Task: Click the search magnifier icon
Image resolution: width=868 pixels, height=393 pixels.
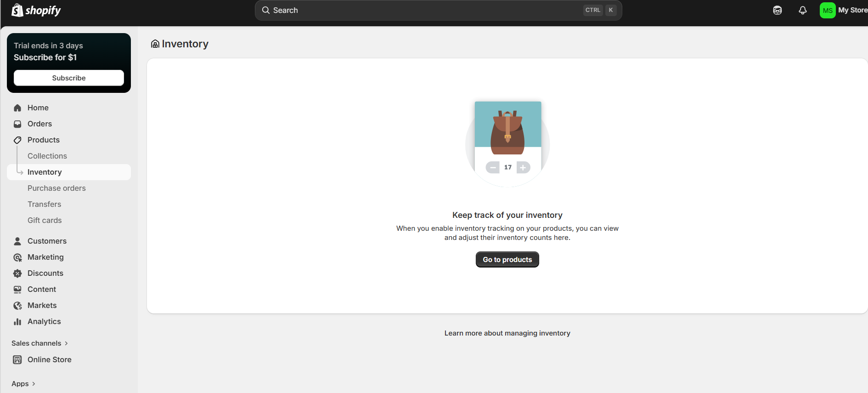Action: click(x=265, y=10)
